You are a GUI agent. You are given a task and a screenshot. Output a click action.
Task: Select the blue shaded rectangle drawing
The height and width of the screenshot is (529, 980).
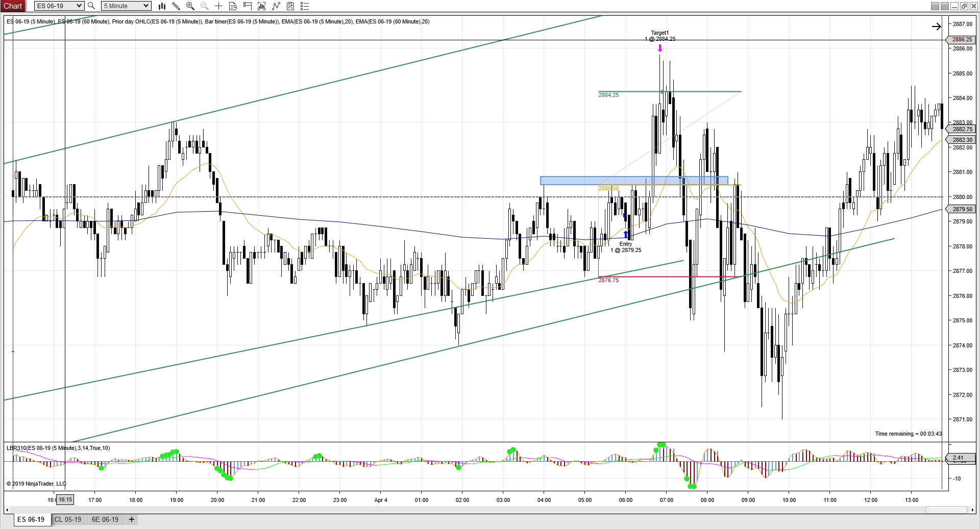click(634, 181)
